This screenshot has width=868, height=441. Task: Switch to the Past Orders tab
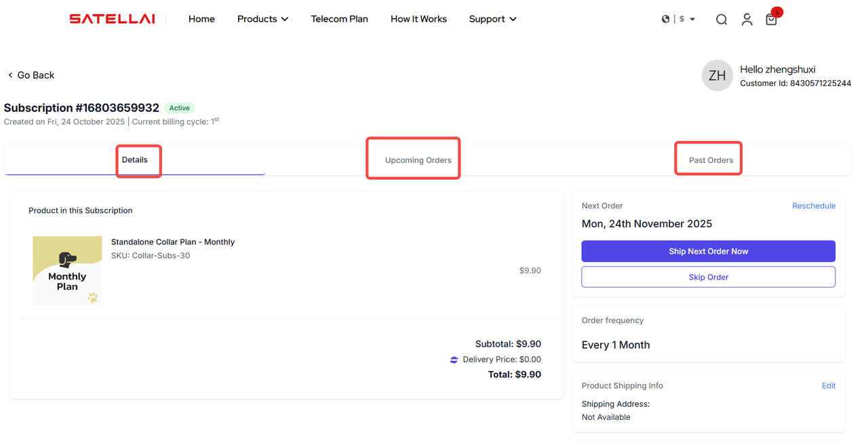point(711,160)
